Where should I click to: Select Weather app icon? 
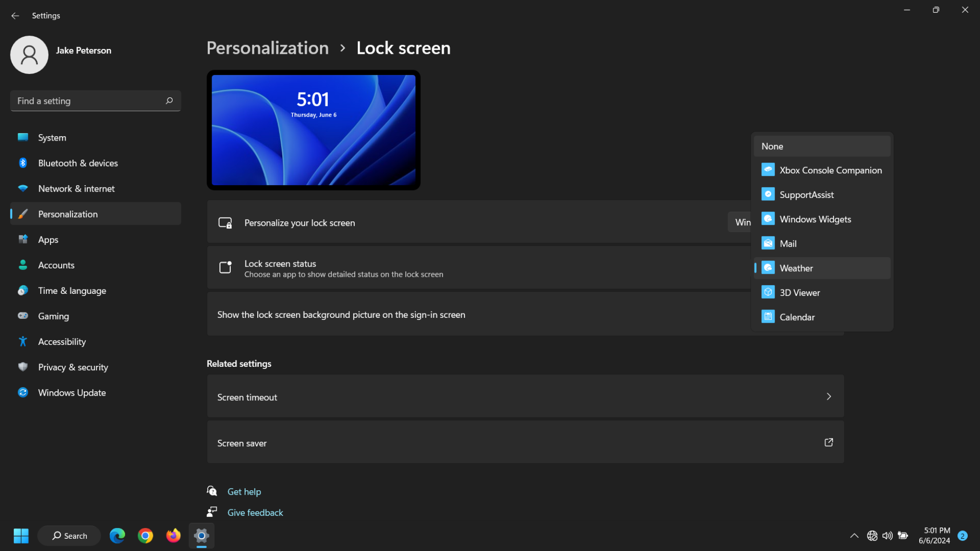coord(767,268)
